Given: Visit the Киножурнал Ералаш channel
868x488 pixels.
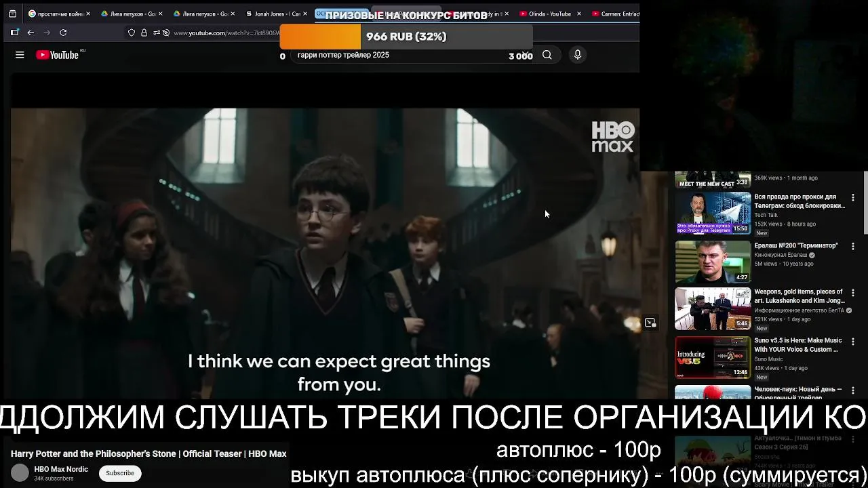Looking at the screenshot, I should 781,255.
